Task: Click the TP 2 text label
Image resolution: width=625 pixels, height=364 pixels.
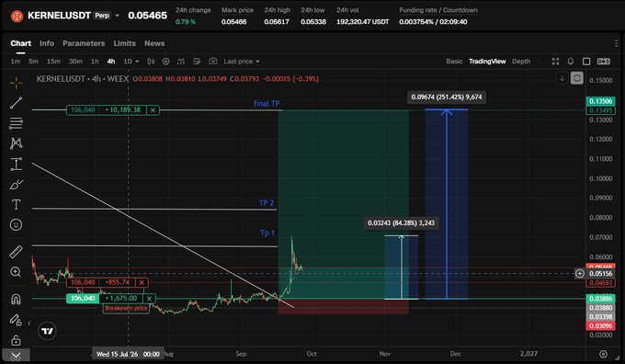Action: 267,202
